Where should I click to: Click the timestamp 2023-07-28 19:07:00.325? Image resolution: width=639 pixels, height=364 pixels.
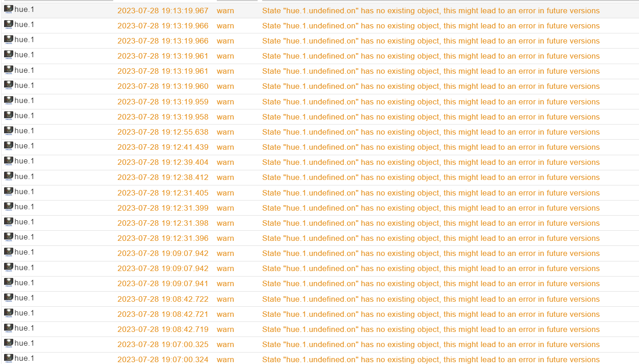pyautogui.click(x=163, y=344)
